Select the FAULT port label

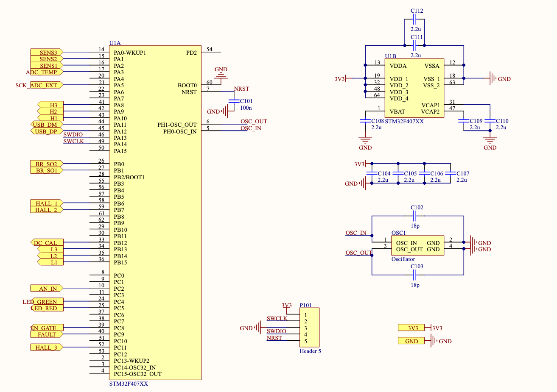47,334
